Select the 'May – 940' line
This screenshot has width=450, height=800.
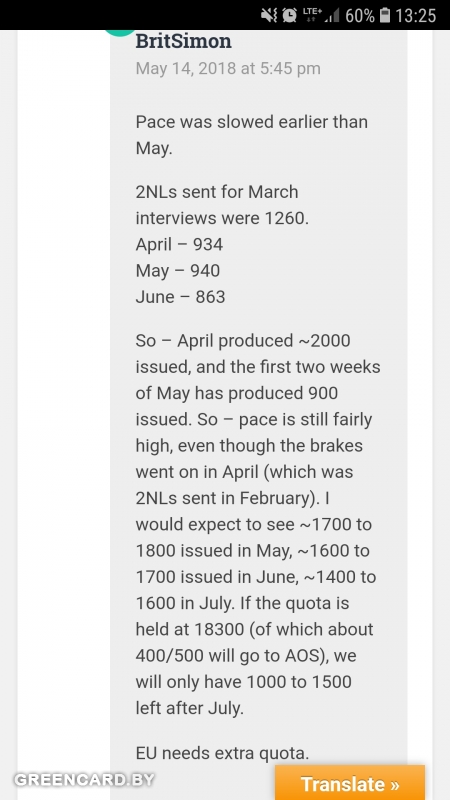point(178,270)
